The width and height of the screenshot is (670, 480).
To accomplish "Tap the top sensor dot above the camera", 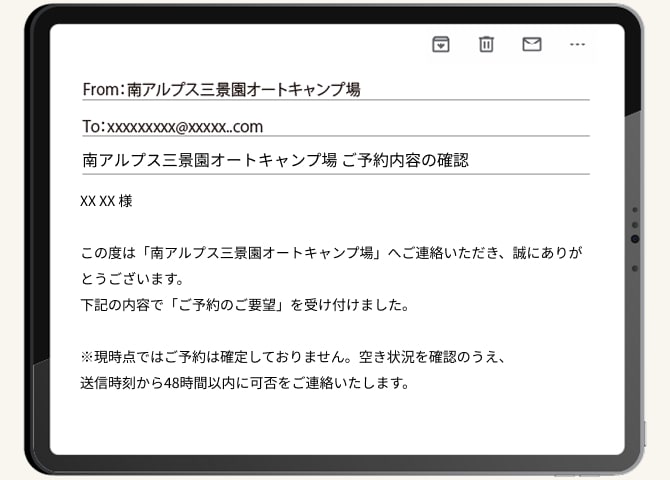I will click(x=635, y=211).
